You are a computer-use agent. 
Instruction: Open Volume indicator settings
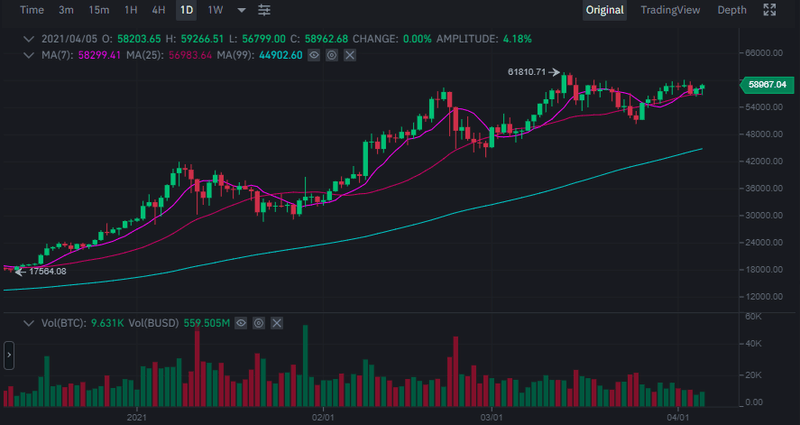(259, 323)
